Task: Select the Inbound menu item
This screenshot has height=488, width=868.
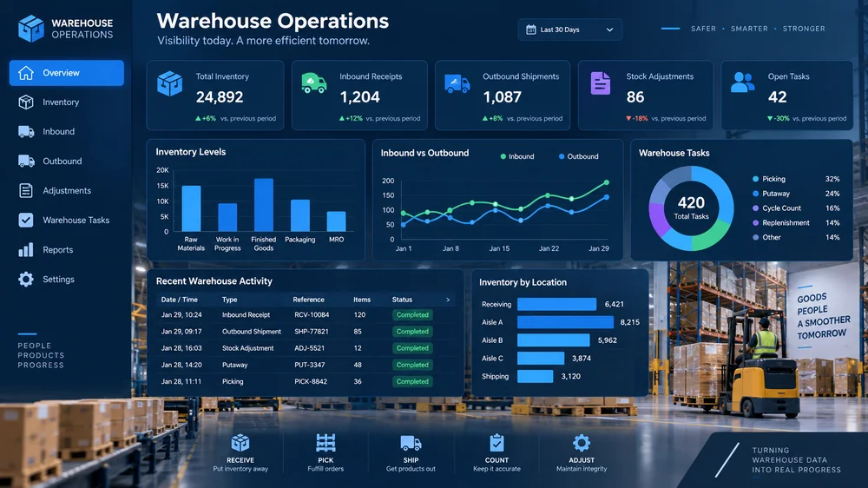Action: coord(67,131)
